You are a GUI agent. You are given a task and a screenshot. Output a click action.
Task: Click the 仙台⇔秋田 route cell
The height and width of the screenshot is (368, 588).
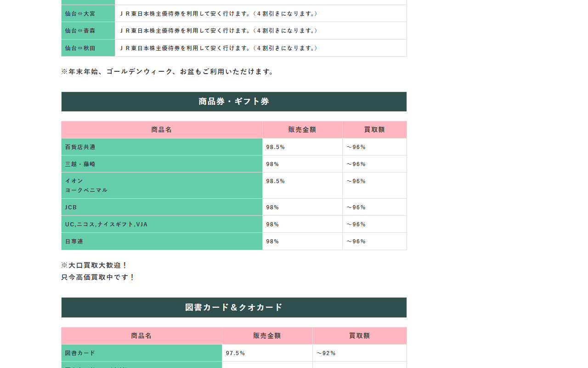(88, 48)
